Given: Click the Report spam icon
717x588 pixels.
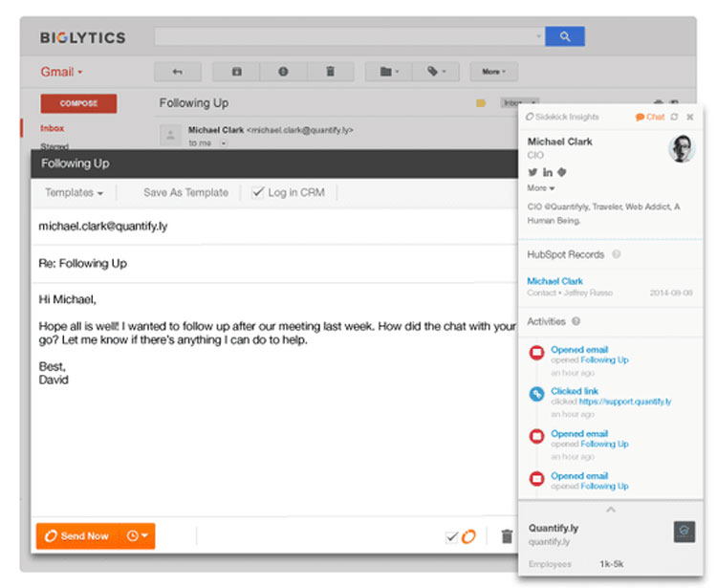Looking at the screenshot, I should pos(283,72).
